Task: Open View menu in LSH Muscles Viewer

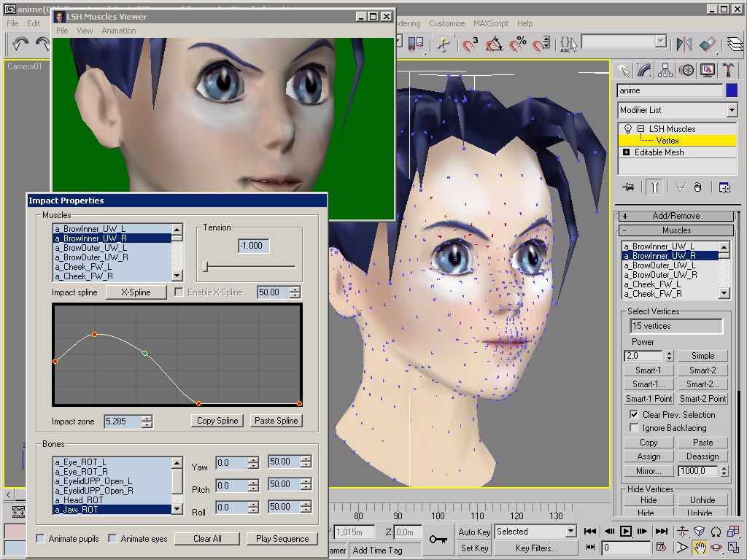Action: pos(85,31)
